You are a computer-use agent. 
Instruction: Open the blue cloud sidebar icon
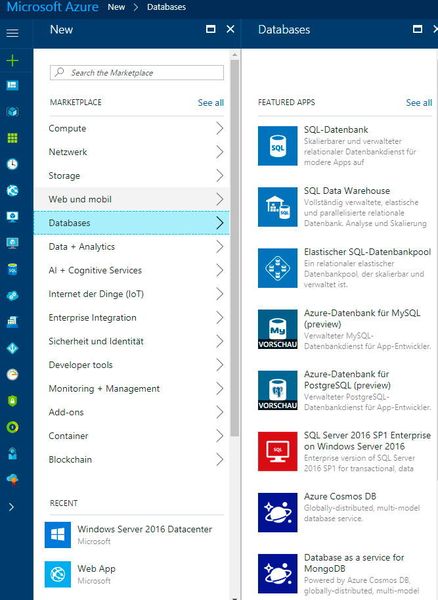[x=12, y=295]
